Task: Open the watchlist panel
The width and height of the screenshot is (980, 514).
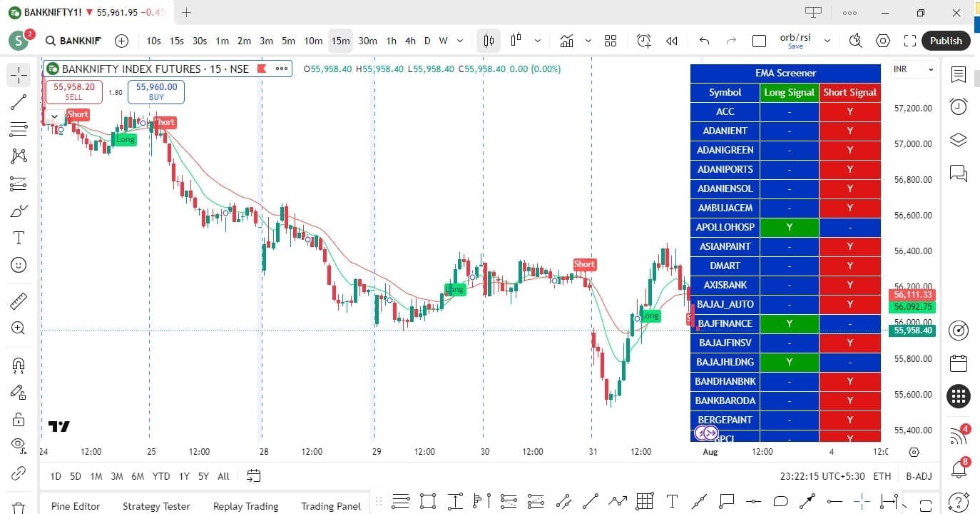Action: click(x=959, y=75)
